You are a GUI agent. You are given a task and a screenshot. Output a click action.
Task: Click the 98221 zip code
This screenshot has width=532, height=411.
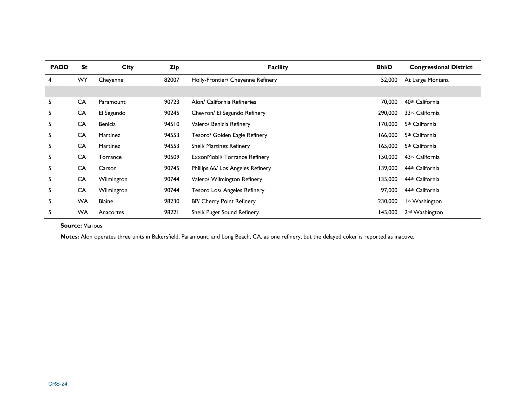coord(171,212)
